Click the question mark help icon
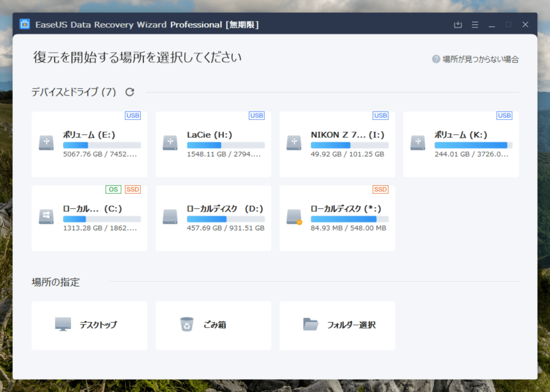The height and width of the screenshot is (392, 550). [436, 59]
